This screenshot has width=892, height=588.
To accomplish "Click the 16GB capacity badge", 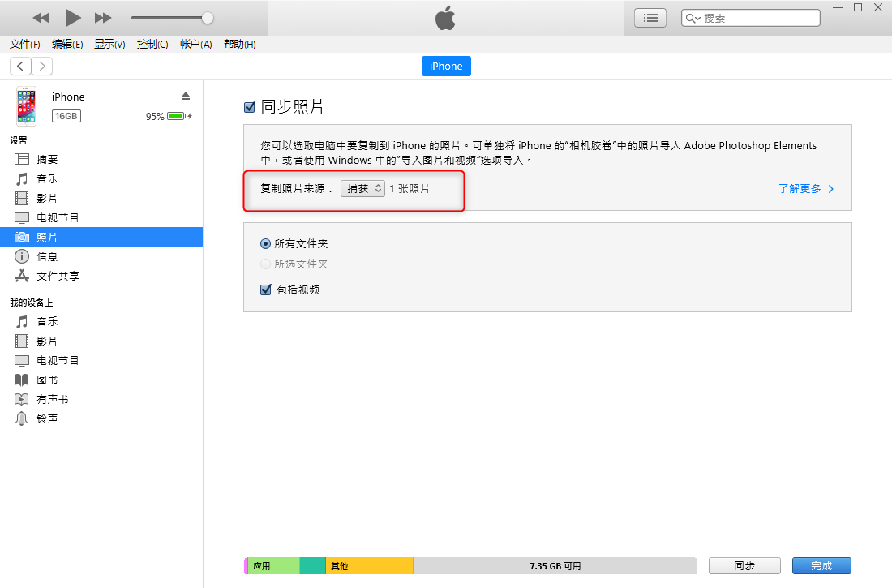I will pyautogui.click(x=66, y=116).
